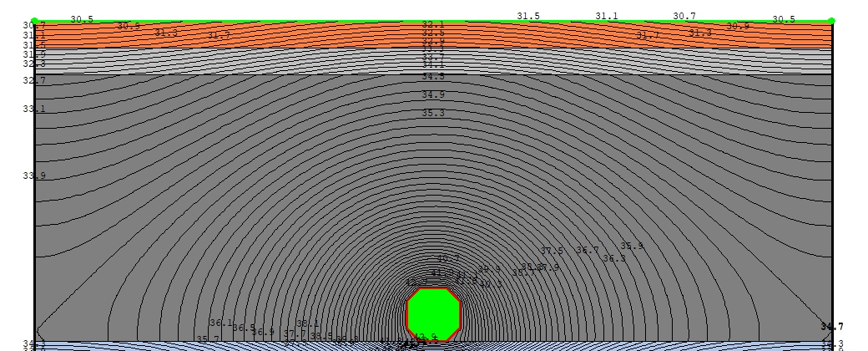Click the 32.7 label on left boundary
The width and height of the screenshot is (868, 351).
[33, 80]
